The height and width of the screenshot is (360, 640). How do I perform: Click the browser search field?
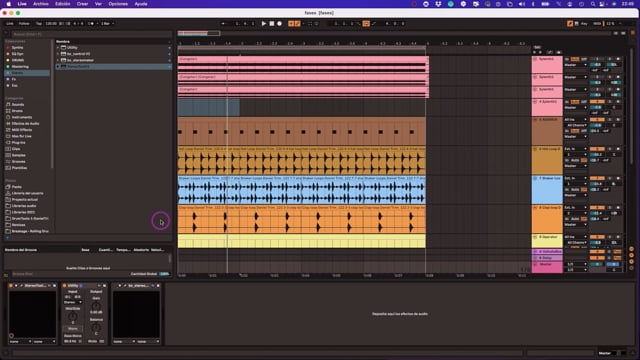92,34
